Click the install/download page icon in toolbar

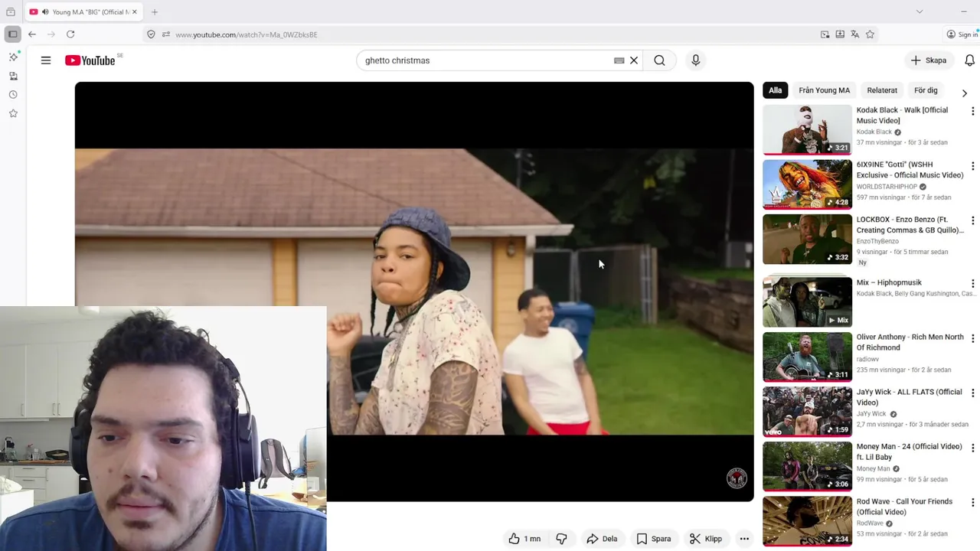[x=840, y=34]
